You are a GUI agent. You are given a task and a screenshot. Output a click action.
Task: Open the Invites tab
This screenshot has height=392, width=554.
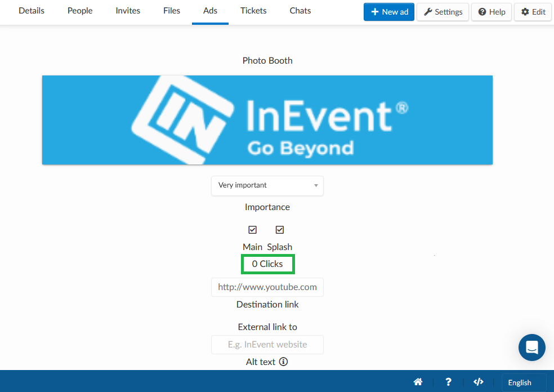[x=128, y=11]
